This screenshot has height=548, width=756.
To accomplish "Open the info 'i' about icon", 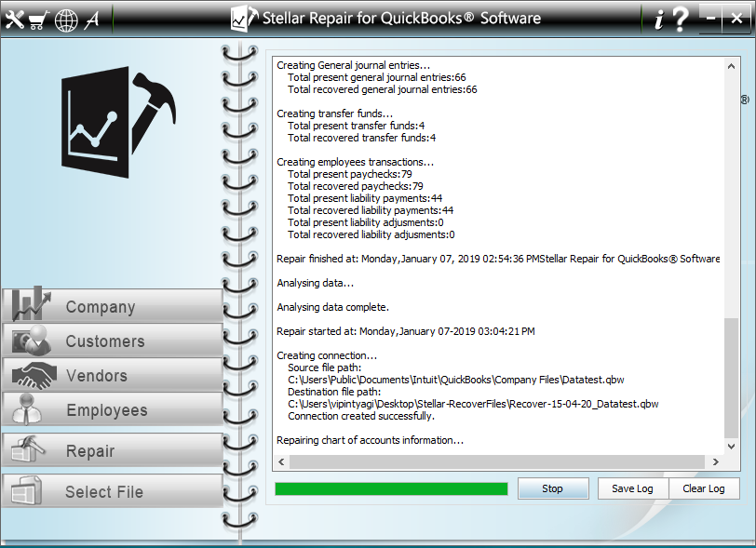I will [658, 20].
